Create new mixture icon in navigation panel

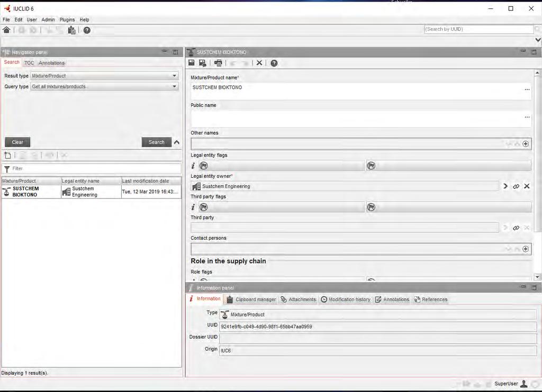point(7,156)
